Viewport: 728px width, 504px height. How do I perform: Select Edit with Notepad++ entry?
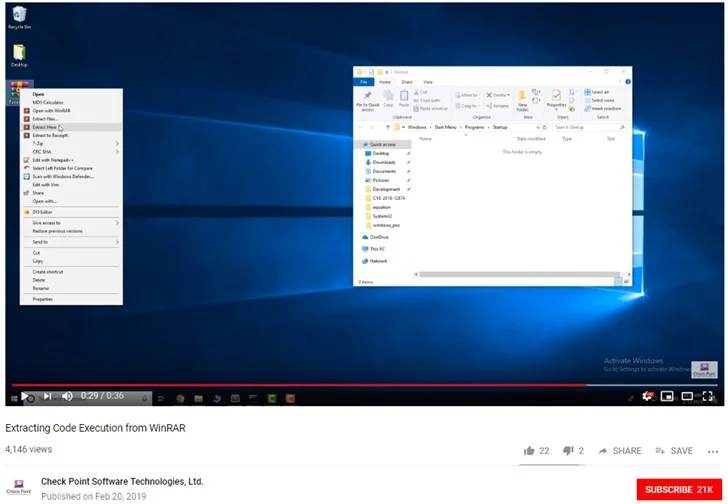(x=72, y=160)
